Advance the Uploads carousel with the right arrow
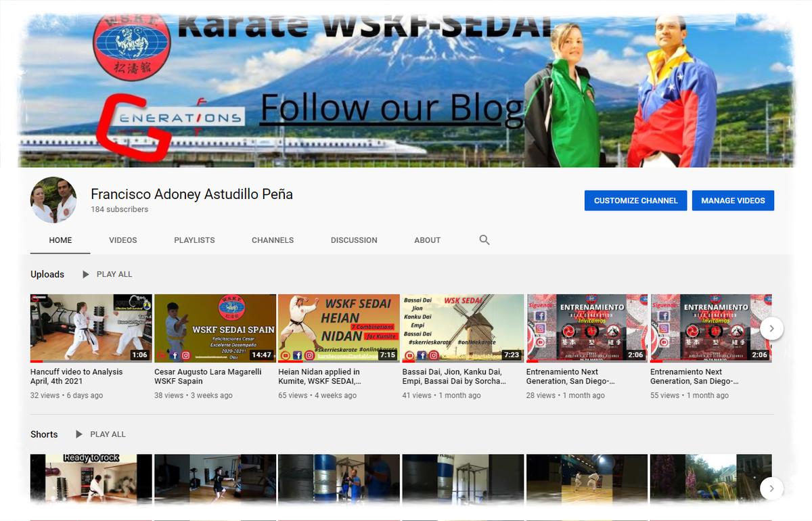 coord(771,328)
